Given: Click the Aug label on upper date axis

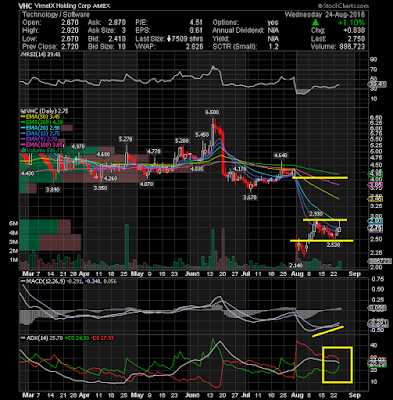Looking at the screenshot, I should 297,274.
